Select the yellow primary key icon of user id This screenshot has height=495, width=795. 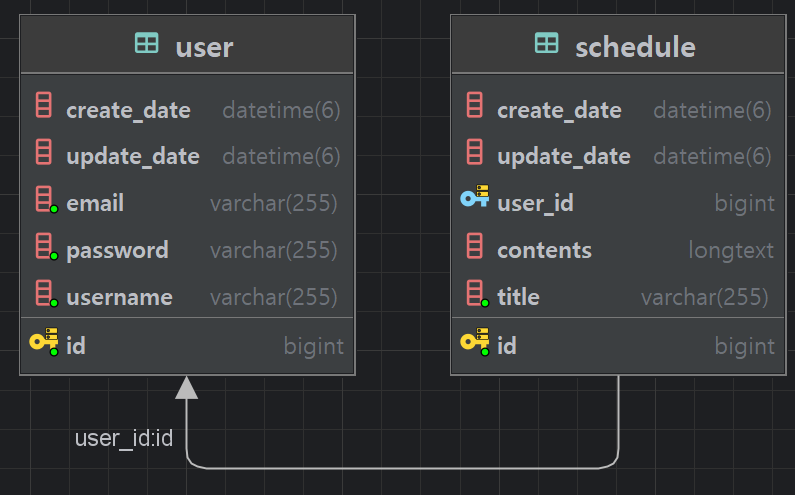pos(44,342)
